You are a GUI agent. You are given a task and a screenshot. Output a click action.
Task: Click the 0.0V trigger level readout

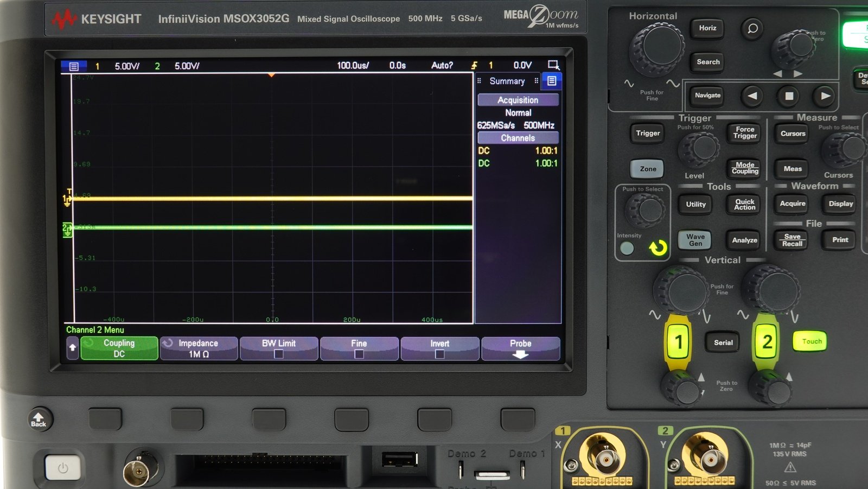522,66
